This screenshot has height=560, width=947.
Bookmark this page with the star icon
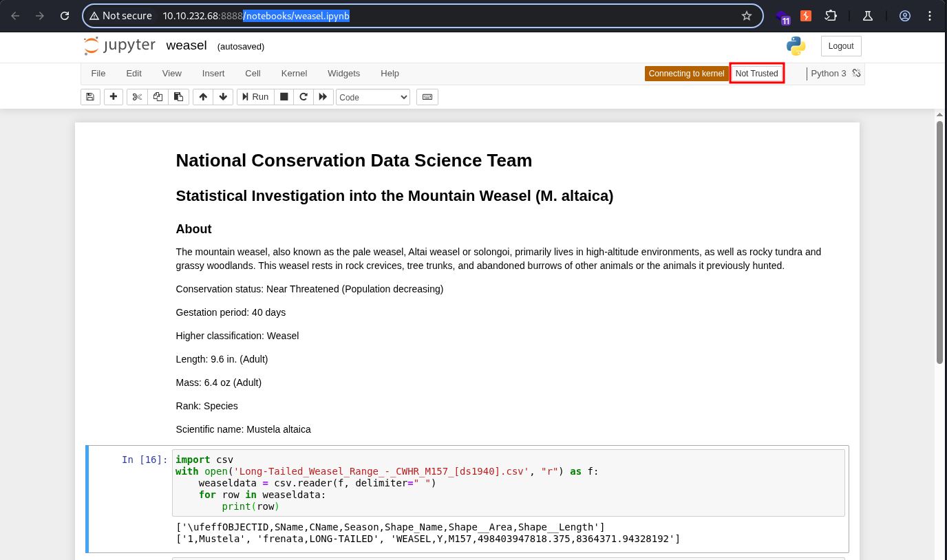(x=747, y=16)
